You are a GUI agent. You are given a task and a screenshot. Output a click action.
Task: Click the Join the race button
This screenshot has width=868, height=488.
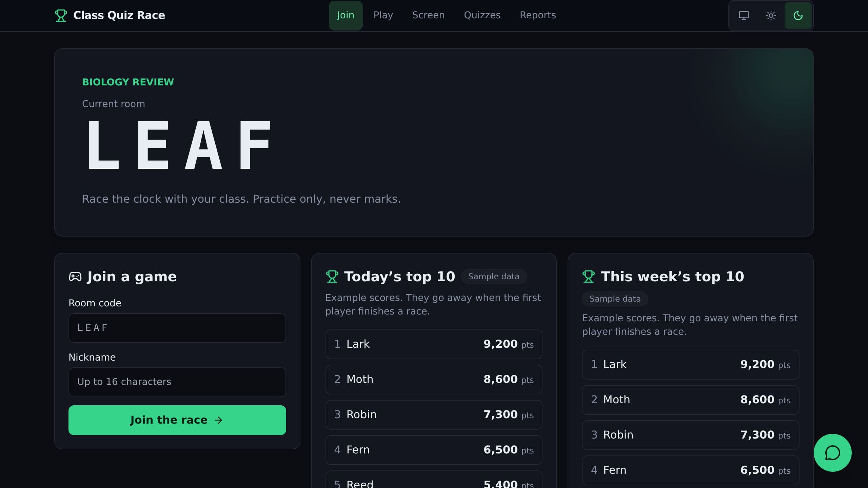pyautogui.click(x=177, y=420)
